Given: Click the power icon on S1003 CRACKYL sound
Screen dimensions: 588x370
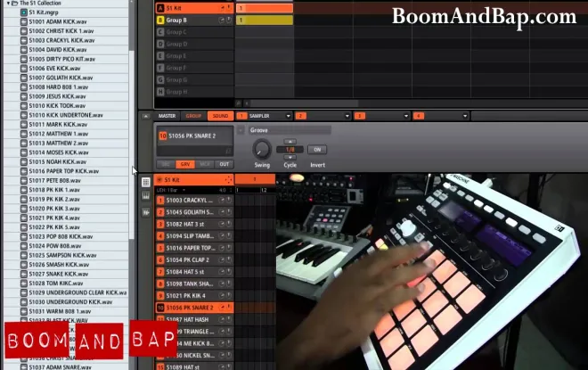Looking at the screenshot, I should [x=228, y=201].
